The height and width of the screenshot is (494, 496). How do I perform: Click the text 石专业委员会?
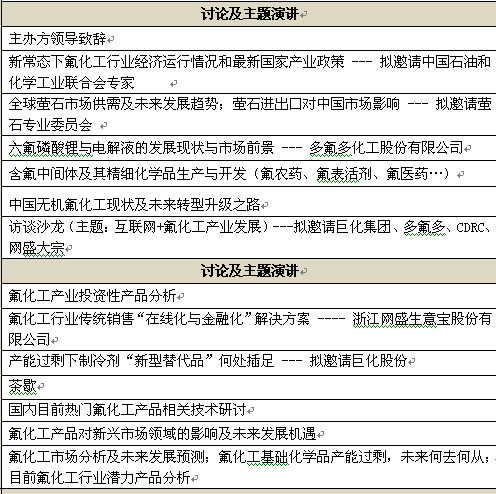[x=50, y=125]
